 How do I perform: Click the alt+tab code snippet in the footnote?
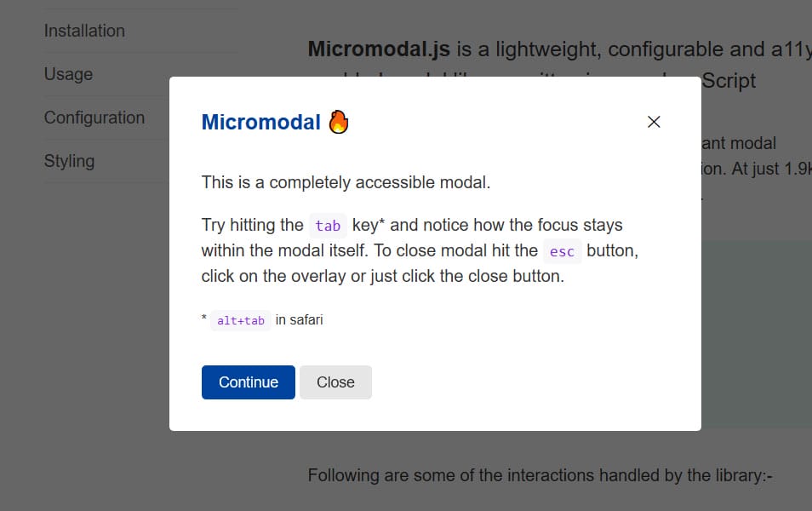(240, 320)
